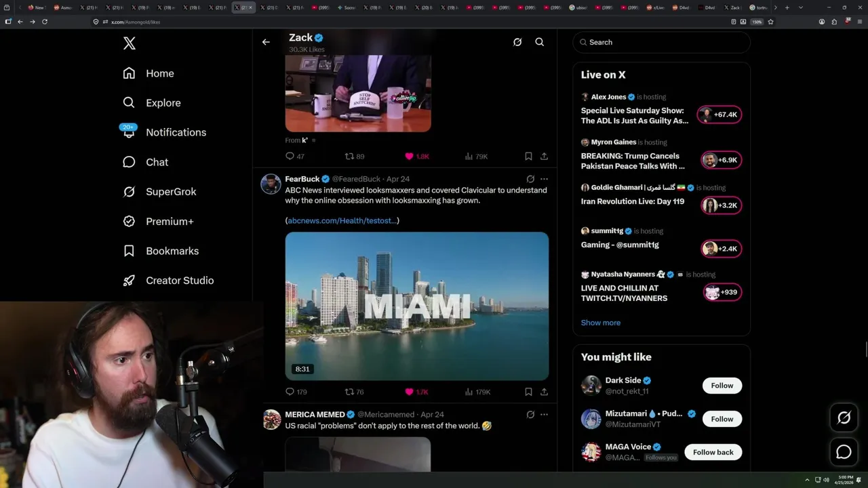The height and width of the screenshot is (488, 868).
Task: Open MERICA MEMED profile avatar
Action: point(271,420)
